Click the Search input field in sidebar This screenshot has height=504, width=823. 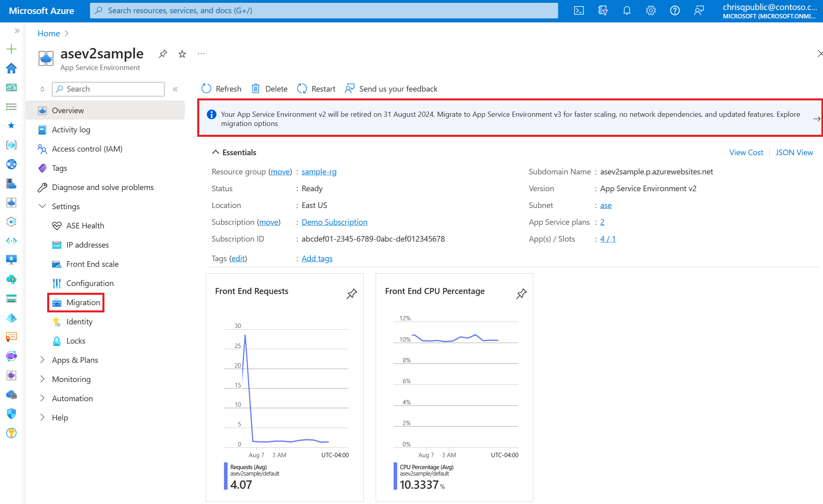[109, 89]
